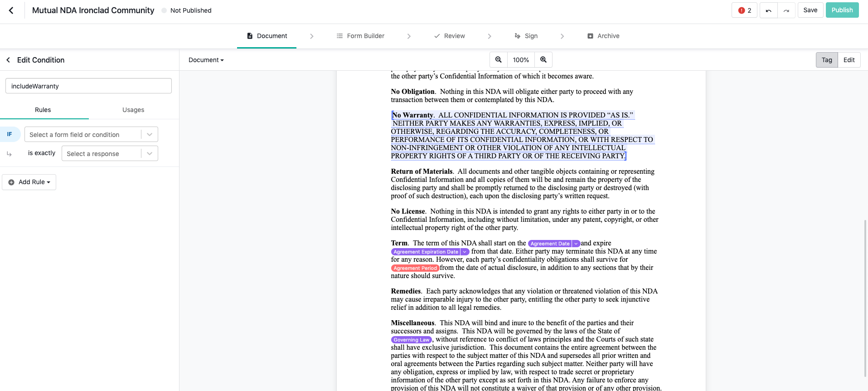
Task: Click chevron between Document and Form Builder
Action: coord(312,36)
